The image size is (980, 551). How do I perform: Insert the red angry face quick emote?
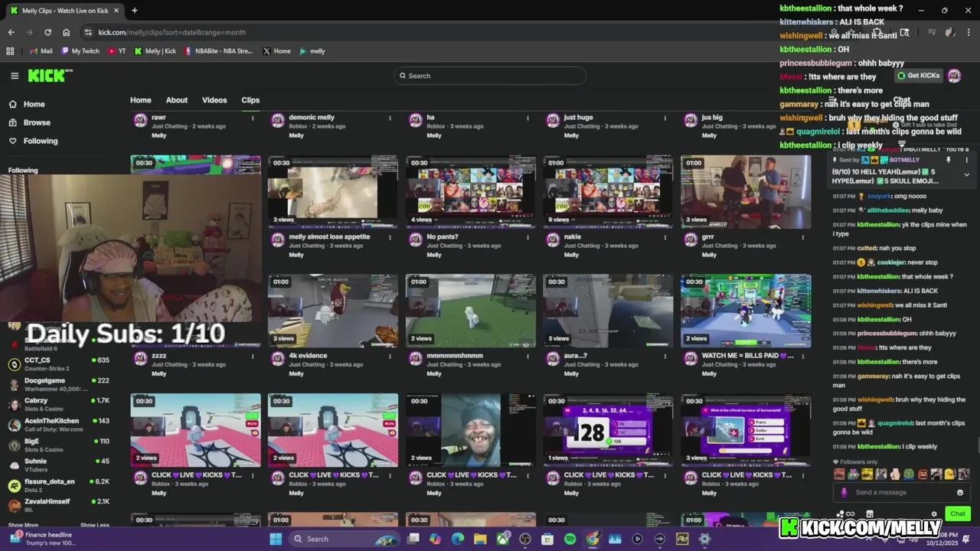pyautogui.click(x=923, y=474)
